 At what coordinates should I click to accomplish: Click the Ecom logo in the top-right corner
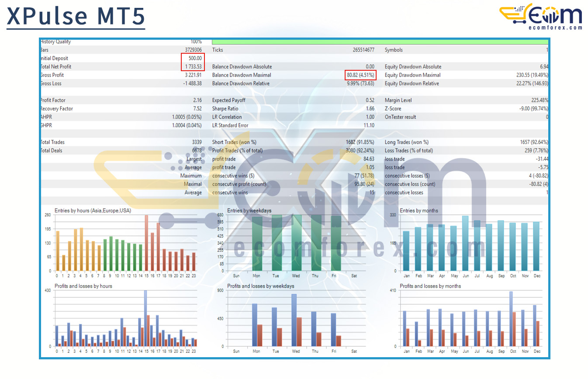[541, 16]
